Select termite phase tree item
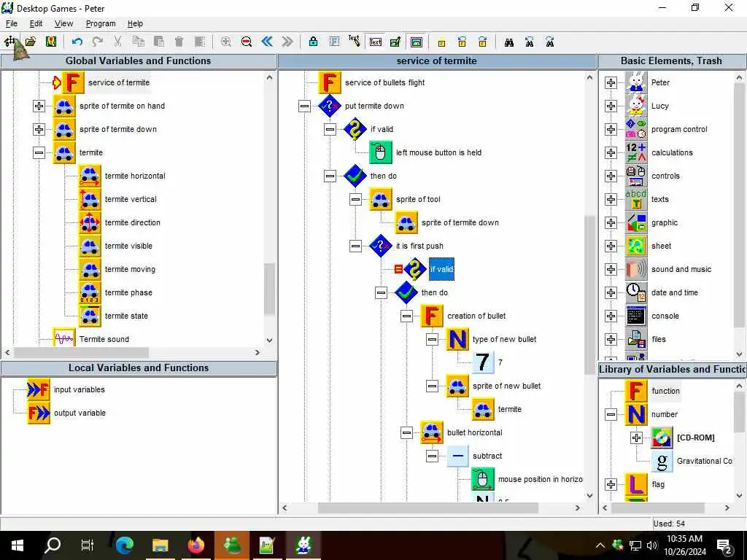 coord(128,292)
